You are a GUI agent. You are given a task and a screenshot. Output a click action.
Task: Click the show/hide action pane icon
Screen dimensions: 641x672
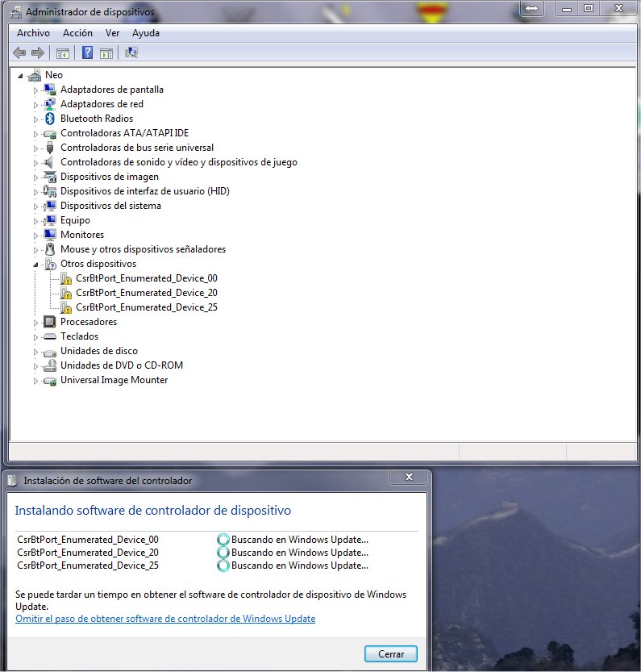(106, 53)
